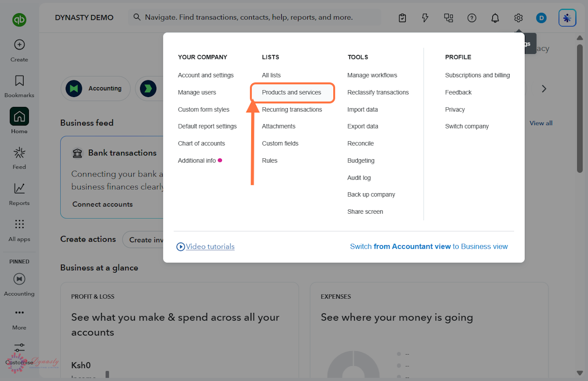Open Manage workflows
Image resolution: width=588 pixels, height=381 pixels.
click(372, 75)
